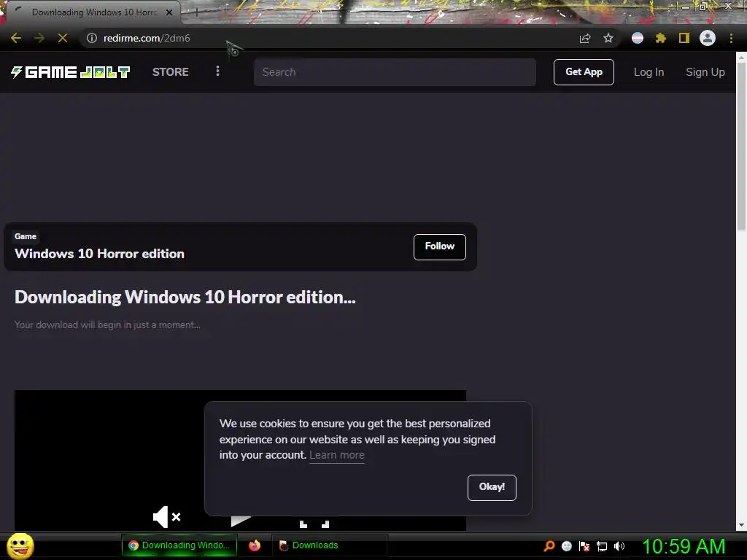Image resolution: width=747 pixels, height=560 pixels.
Task: Open the Windows 10 Horror edition title
Action: point(99,254)
